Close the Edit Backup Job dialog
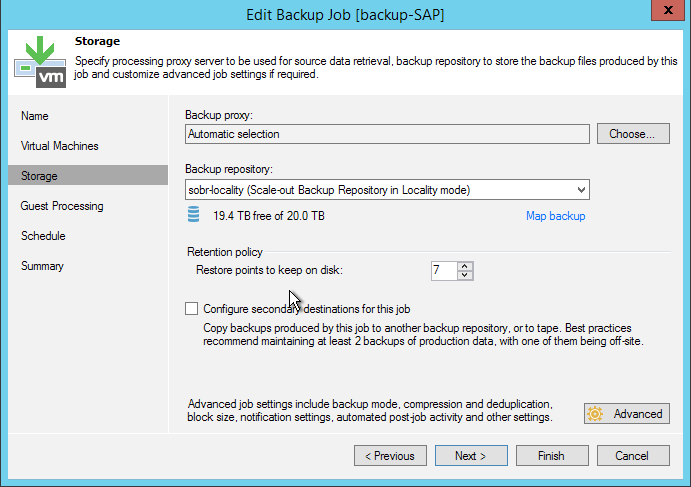Image resolution: width=691 pixels, height=487 pixels. point(666,14)
